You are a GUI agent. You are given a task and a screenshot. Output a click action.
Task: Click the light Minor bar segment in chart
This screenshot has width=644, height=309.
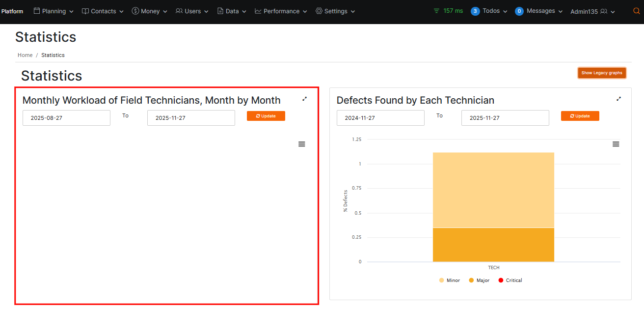coord(493,190)
